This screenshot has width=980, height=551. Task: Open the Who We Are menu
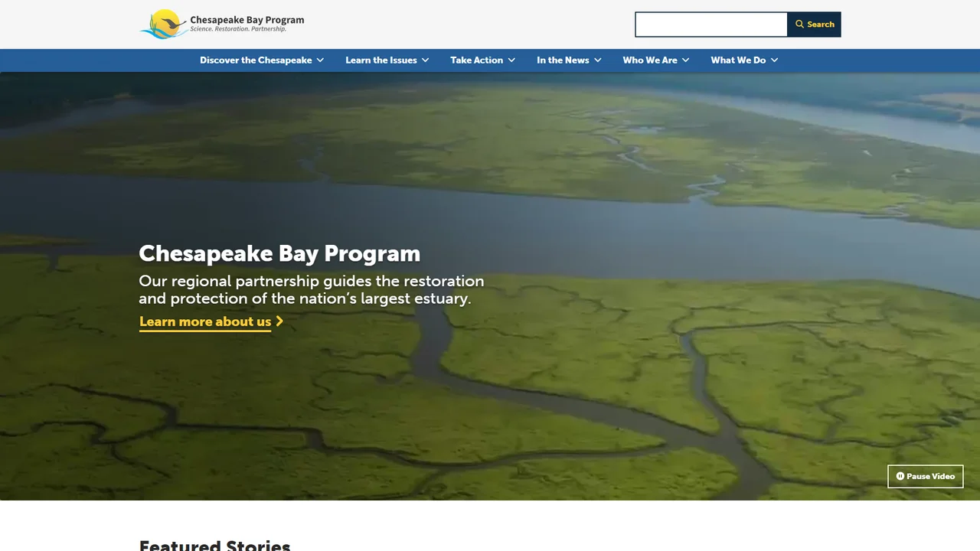(x=650, y=60)
